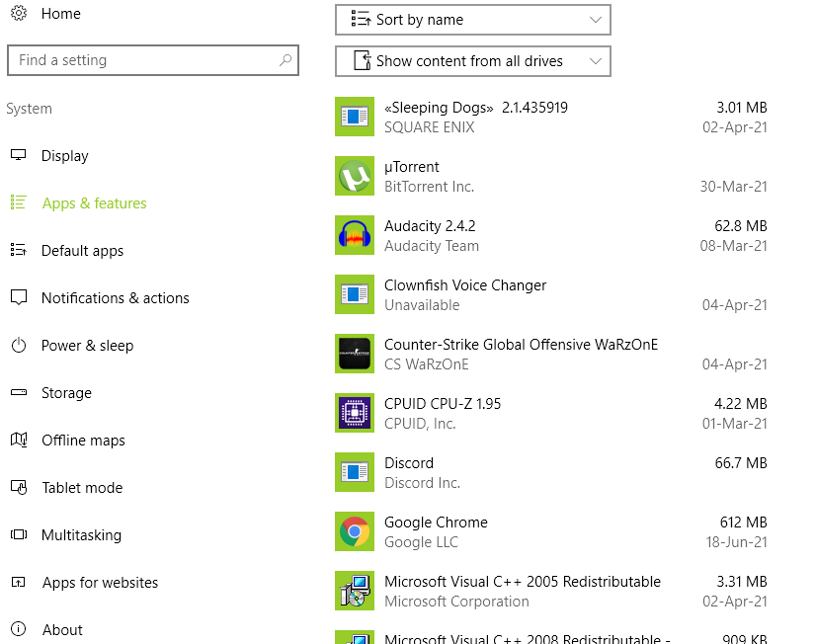
Task: Open the Display settings page
Action: [x=65, y=156]
